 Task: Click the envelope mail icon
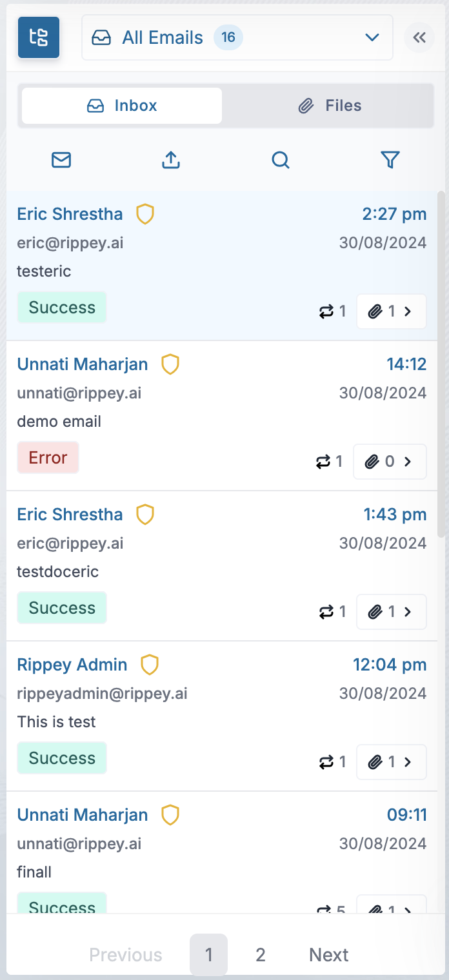pyautogui.click(x=61, y=160)
